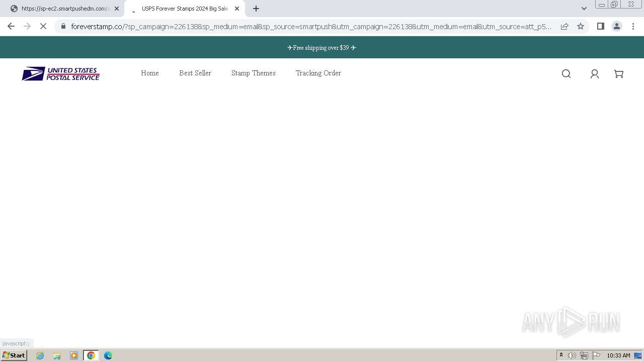
Task: Open the media player taskbar icon
Action: (74, 355)
